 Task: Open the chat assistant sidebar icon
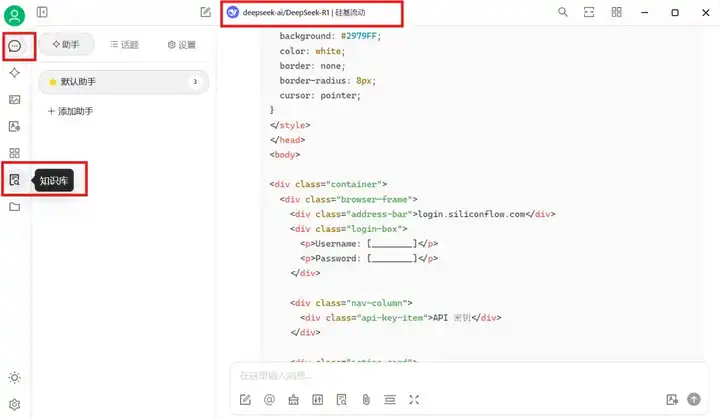click(15, 46)
